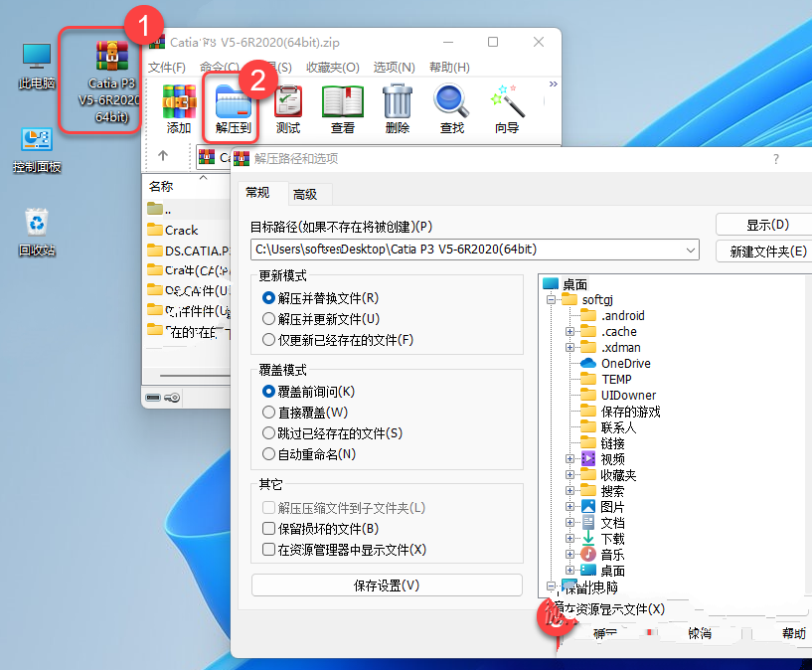Select the Catia P3 V5-6R2020 archive desktop icon
The width and height of the screenshot is (812, 670).
click(x=110, y=82)
